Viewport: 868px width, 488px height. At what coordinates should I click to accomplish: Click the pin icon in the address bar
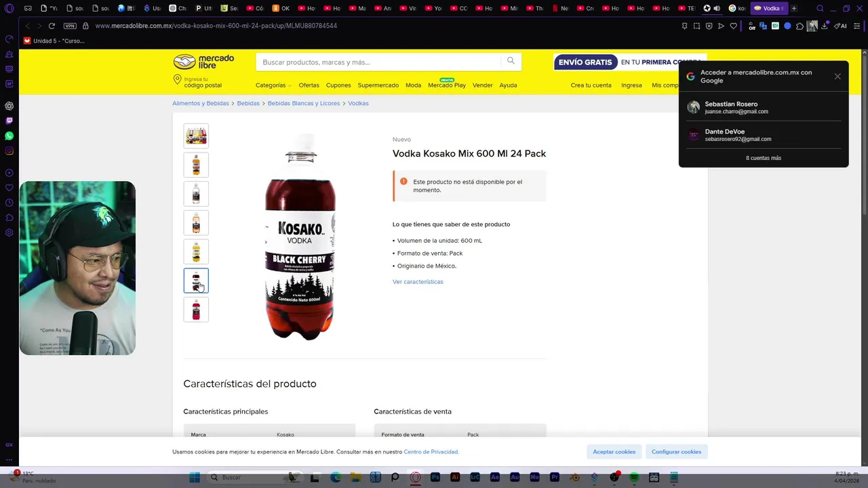click(x=684, y=26)
